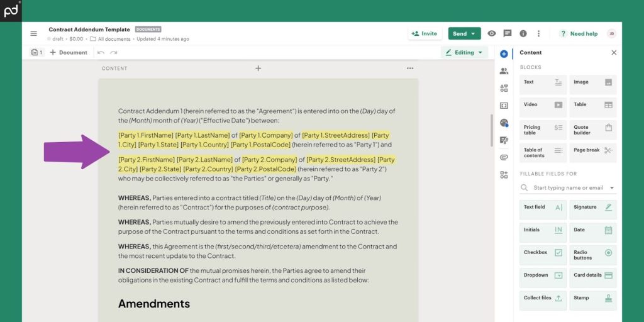Image resolution: width=644 pixels, height=322 pixels.
Task: Click the Need help link
Action: [x=579, y=34]
